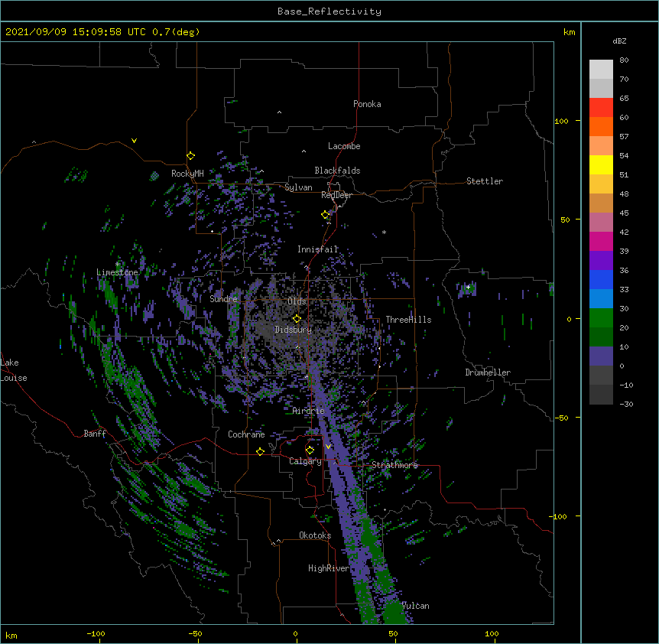
Task: Click the Strathmore town label
Action: click(394, 465)
